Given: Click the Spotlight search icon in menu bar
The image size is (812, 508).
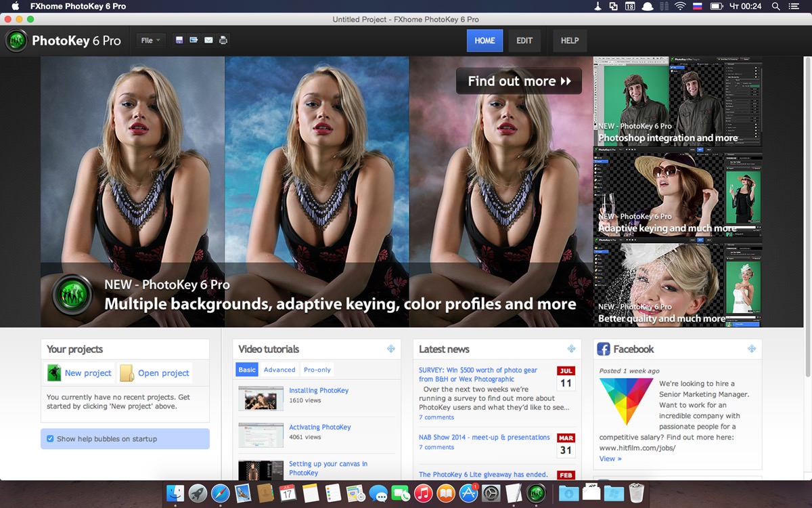Looking at the screenshot, I should pyautogui.click(x=775, y=6).
